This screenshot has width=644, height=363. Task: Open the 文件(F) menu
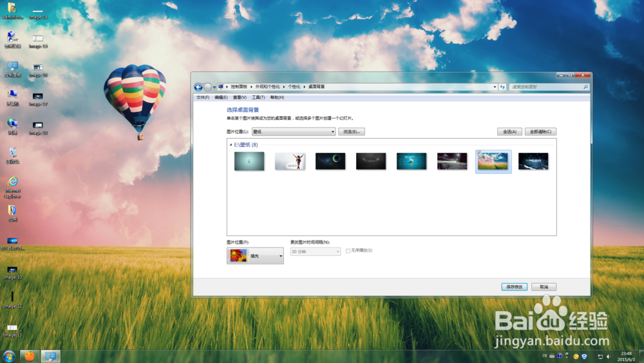tap(202, 97)
